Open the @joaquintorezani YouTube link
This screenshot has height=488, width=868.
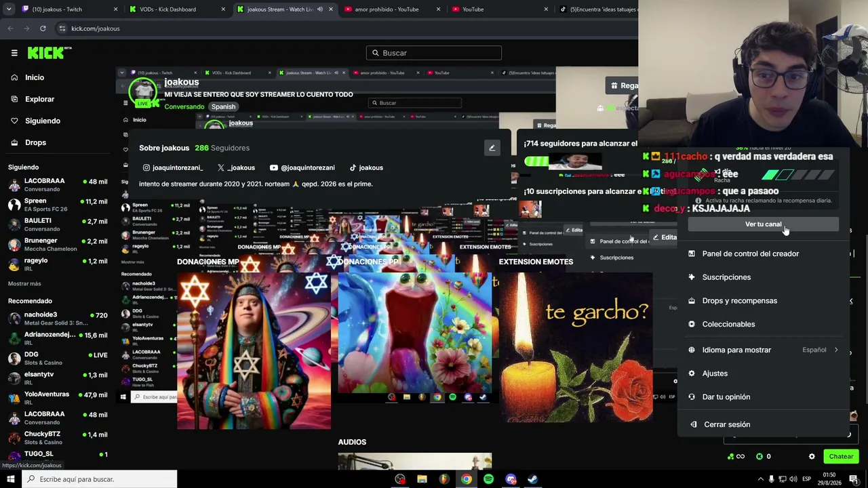click(x=302, y=167)
